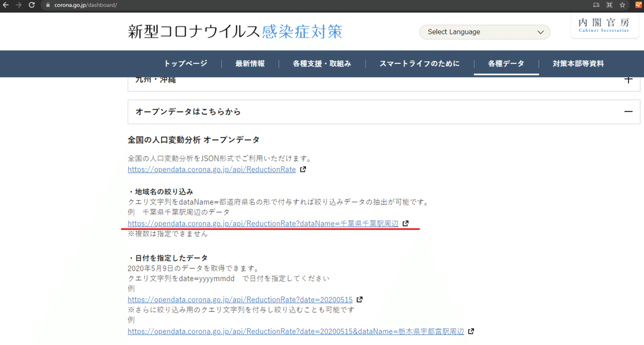Click the オープンデータはこちらから accordion header
Screen dimensions: 644x345
point(384,112)
